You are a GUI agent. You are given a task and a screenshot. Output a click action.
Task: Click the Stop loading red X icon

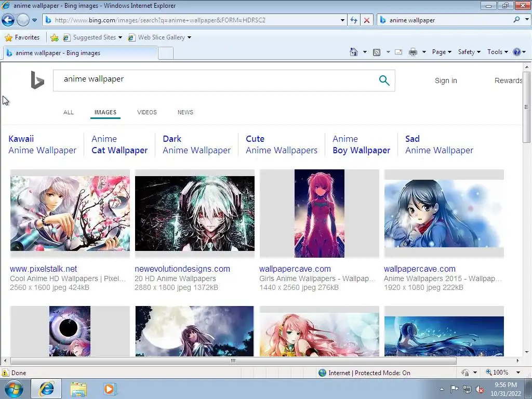coord(367,20)
